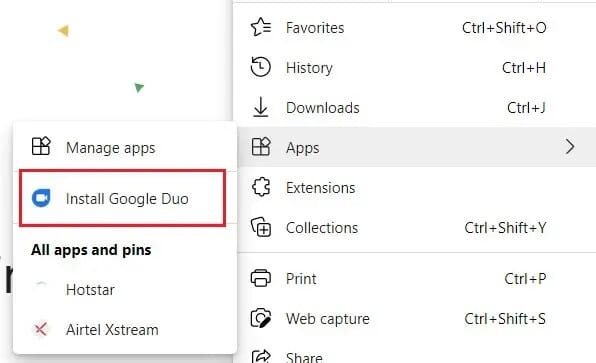Click the Downloads arrow icon

tap(261, 107)
